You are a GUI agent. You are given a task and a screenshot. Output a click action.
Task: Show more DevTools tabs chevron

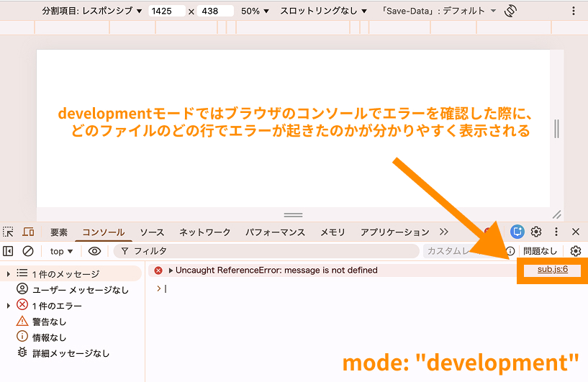click(444, 232)
